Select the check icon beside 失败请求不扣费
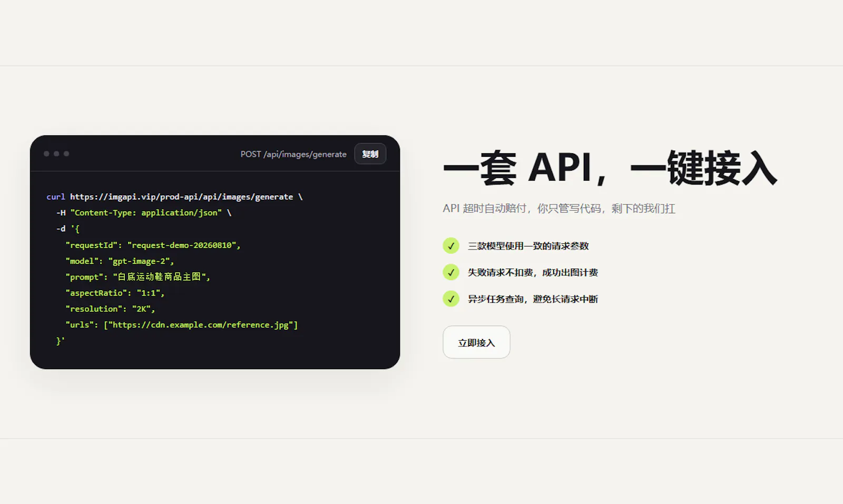Screen dimensions: 843x504 (x=451, y=272)
